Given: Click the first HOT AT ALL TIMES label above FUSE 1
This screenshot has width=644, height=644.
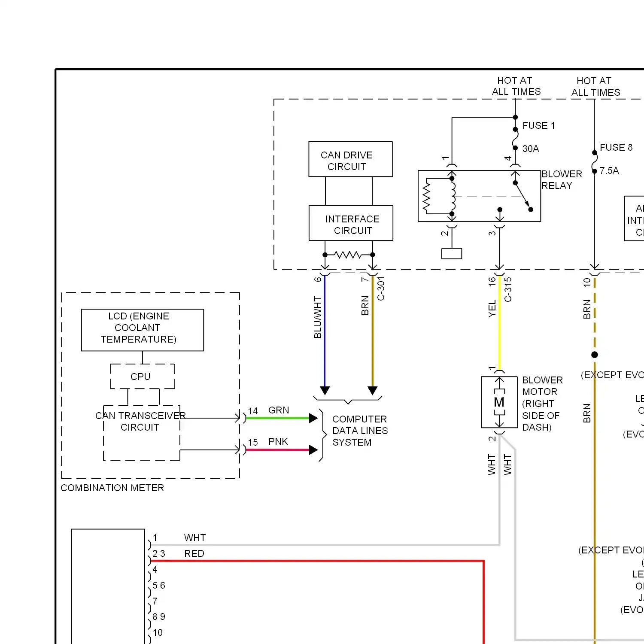Looking at the screenshot, I should point(516,86).
